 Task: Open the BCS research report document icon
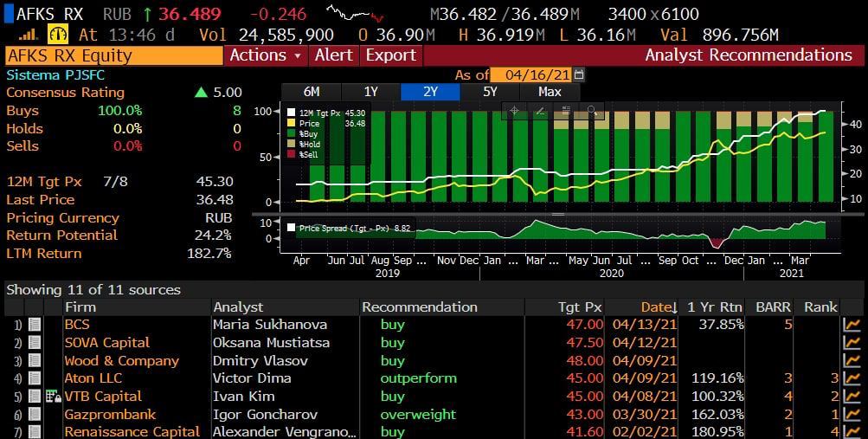(x=35, y=325)
